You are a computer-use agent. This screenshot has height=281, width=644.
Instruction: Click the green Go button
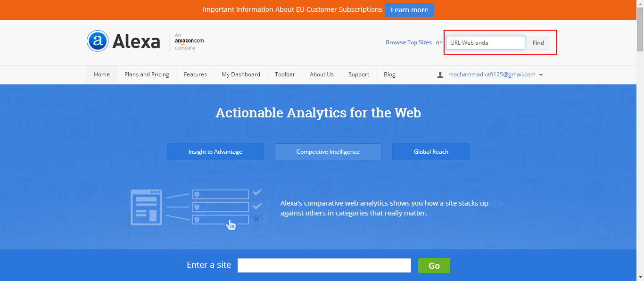coord(434,265)
